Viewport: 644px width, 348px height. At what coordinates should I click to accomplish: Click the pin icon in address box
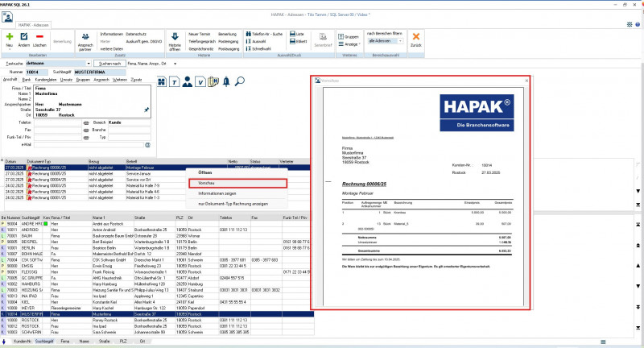coord(147,110)
